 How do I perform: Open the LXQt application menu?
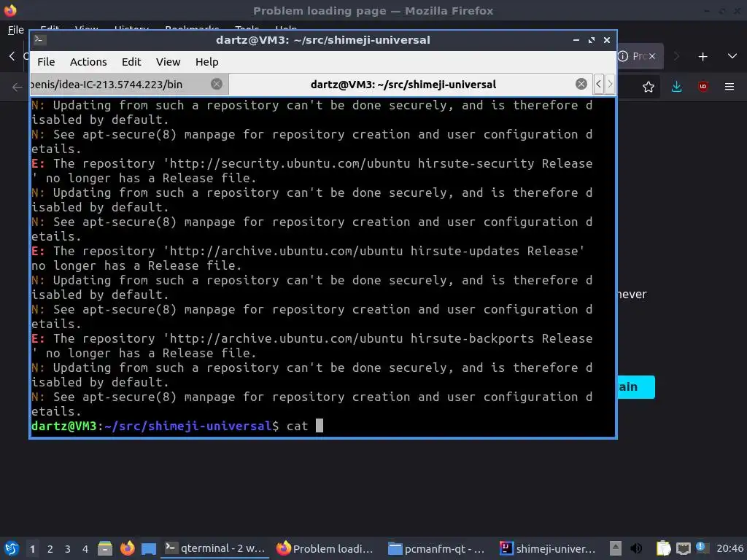click(x=12, y=548)
